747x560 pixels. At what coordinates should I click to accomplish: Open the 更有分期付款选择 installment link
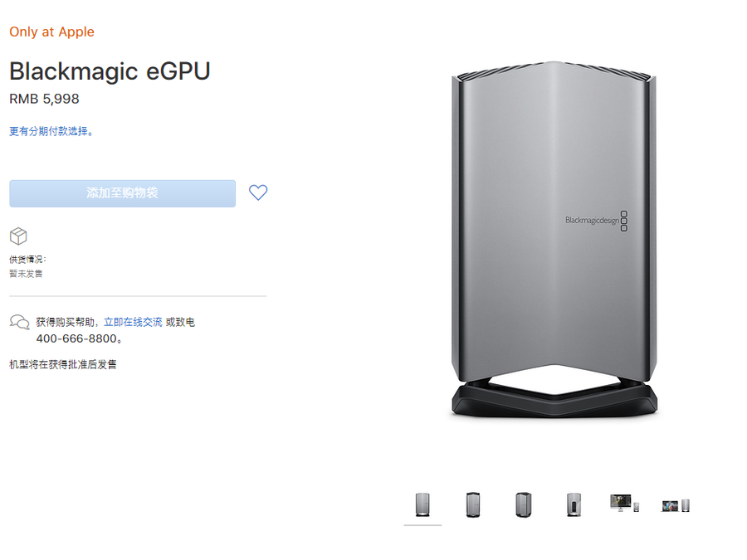[51, 131]
